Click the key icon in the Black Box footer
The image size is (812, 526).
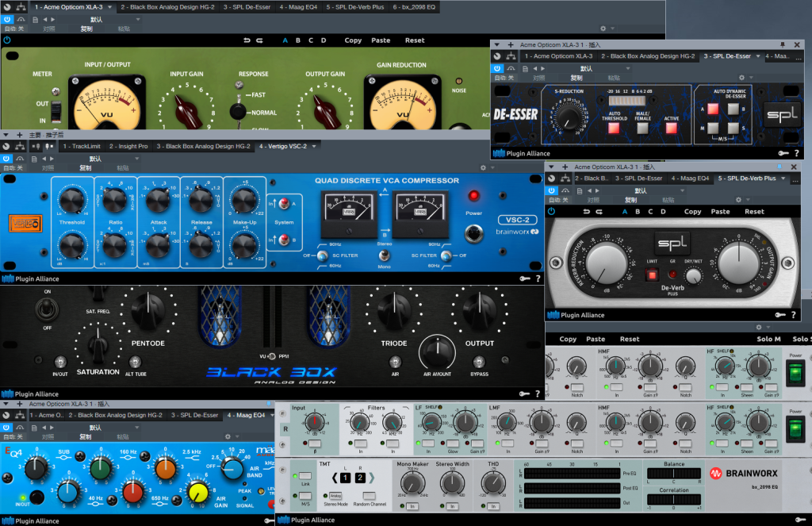pos(525,394)
